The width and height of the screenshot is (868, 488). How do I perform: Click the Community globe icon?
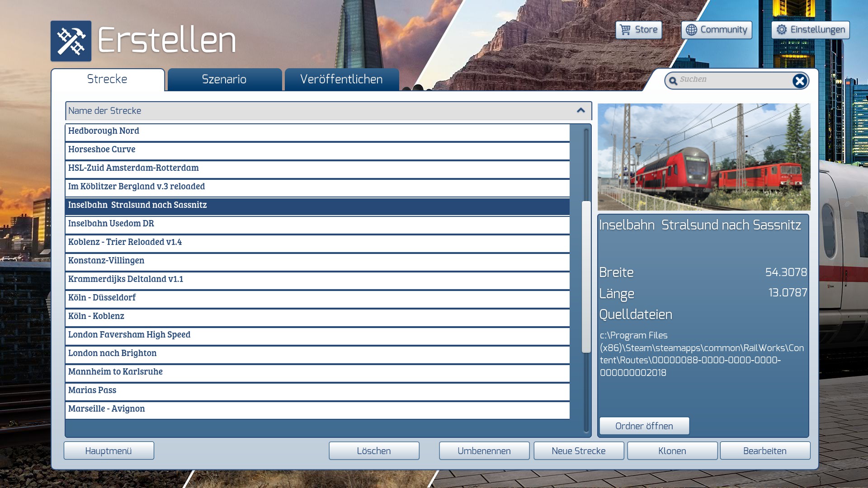[x=691, y=30]
